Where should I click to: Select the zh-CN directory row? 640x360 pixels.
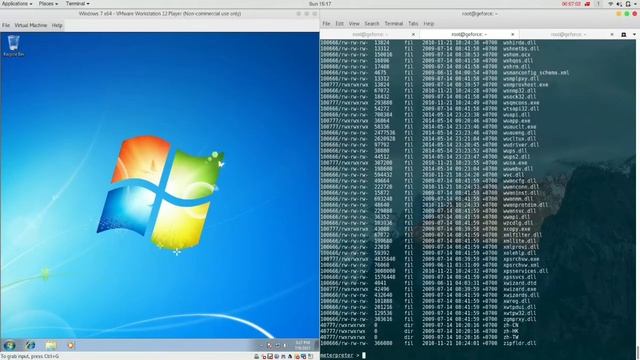[x=420, y=325]
